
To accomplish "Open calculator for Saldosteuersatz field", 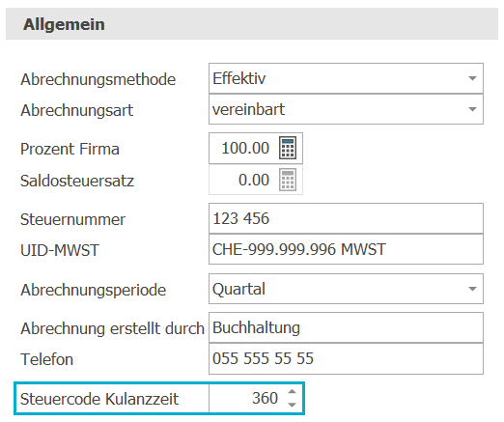I will 288,180.
